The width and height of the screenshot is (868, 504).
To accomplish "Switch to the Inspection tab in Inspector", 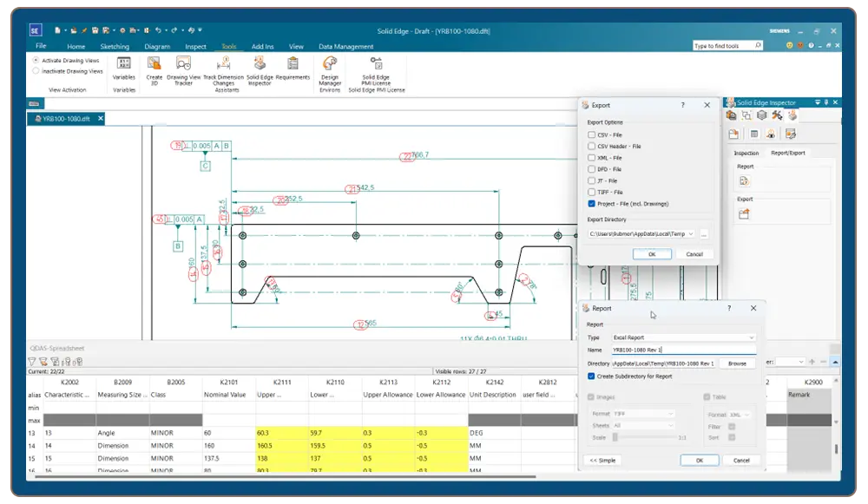I will [x=746, y=153].
